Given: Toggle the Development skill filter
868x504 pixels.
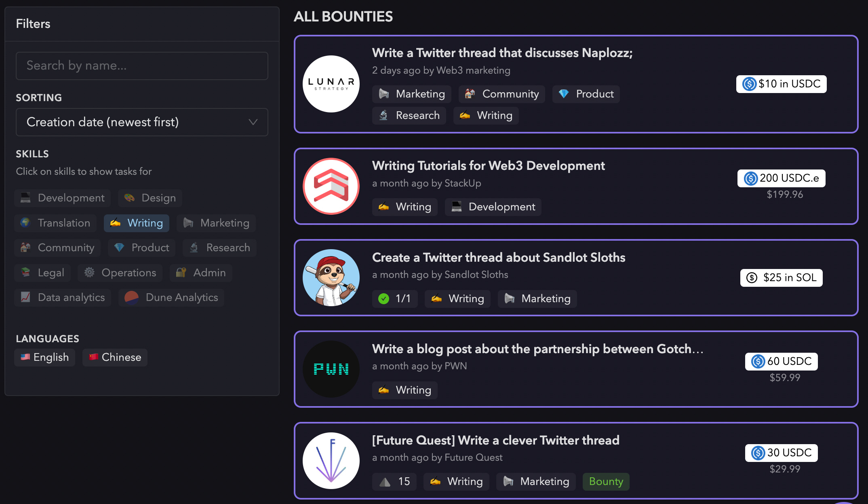Looking at the screenshot, I should tap(63, 198).
